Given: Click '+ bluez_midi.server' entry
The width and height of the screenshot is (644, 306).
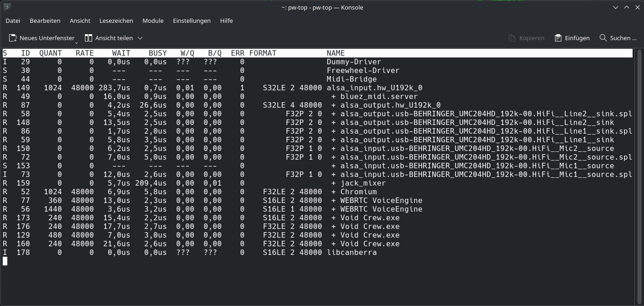Looking at the screenshot, I should [374, 96].
